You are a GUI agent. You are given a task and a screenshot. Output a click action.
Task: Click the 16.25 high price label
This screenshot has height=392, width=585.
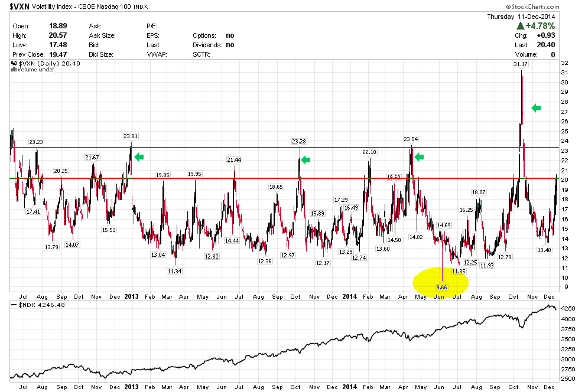(466, 210)
